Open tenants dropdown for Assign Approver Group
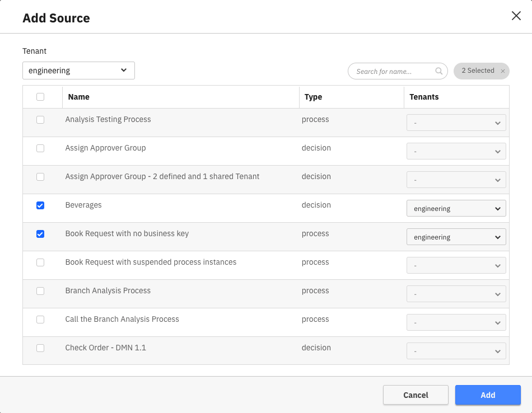Image resolution: width=532 pixels, height=413 pixels. tap(456, 152)
